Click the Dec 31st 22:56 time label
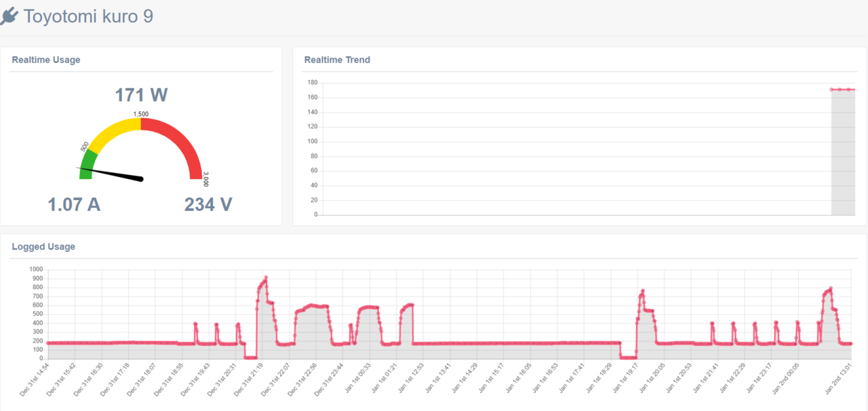Viewport: 868px width, 411px height. tap(302, 378)
